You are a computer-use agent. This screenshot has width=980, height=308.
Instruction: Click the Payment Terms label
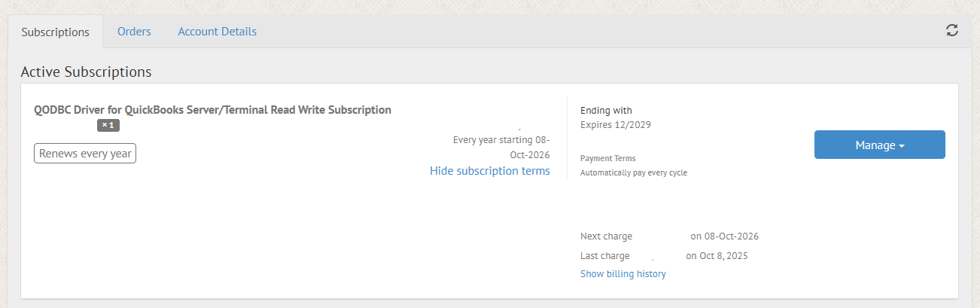[x=607, y=158]
